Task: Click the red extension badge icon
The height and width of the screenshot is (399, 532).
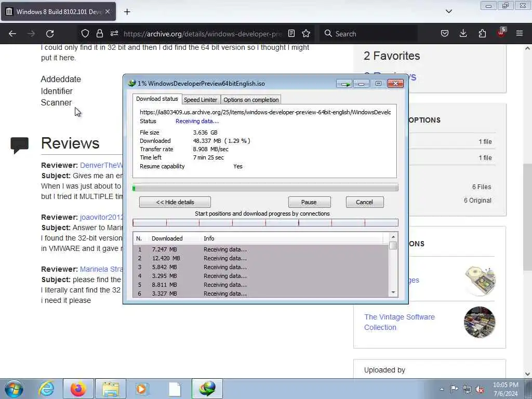Action: pyautogui.click(x=501, y=33)
